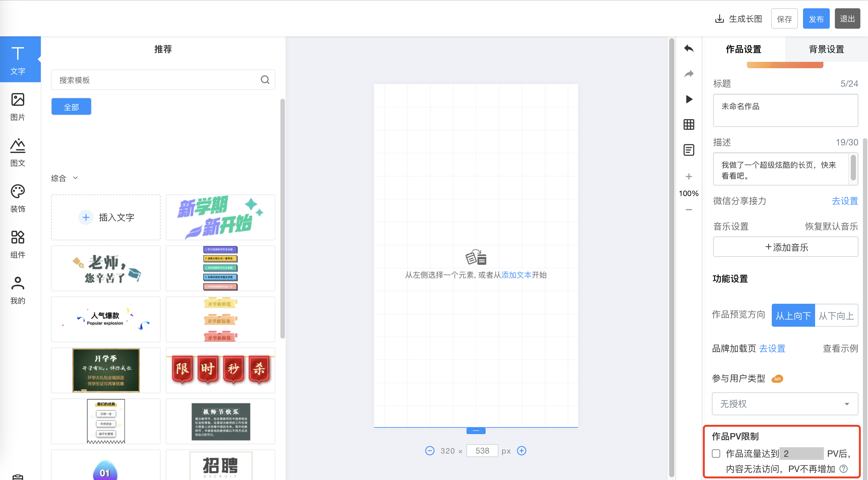
Task: Click the template list scrollbar
Action: tap(282, 218)
